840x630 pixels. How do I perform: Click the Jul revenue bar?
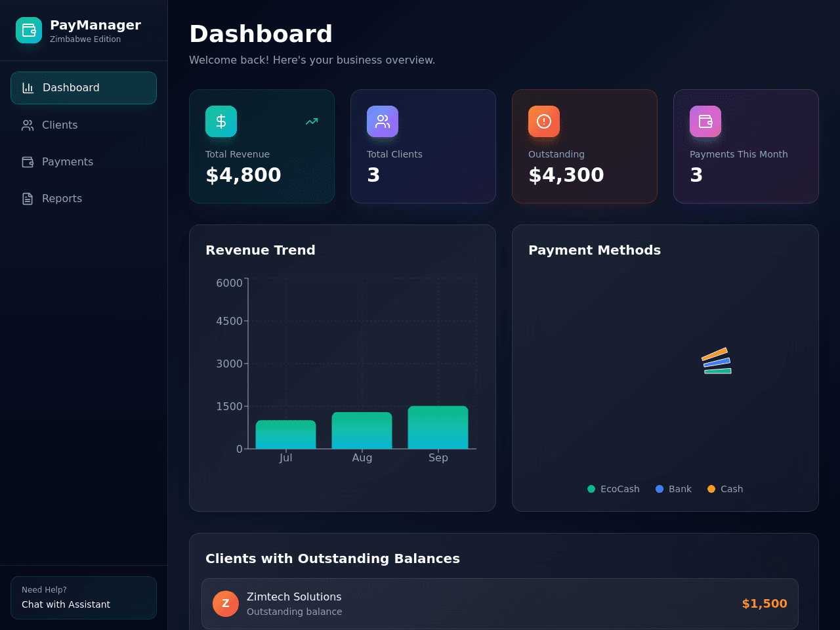coord(286,434)
